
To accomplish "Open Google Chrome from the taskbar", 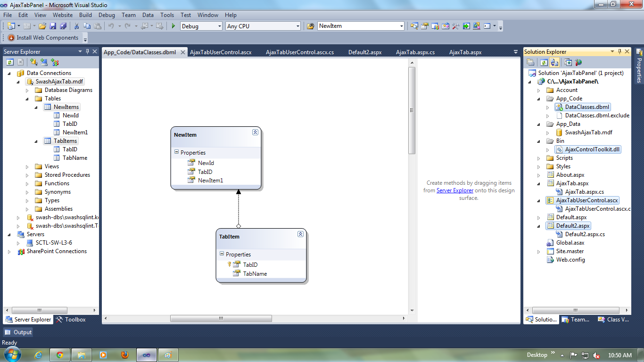I will (x=60, y=355).
